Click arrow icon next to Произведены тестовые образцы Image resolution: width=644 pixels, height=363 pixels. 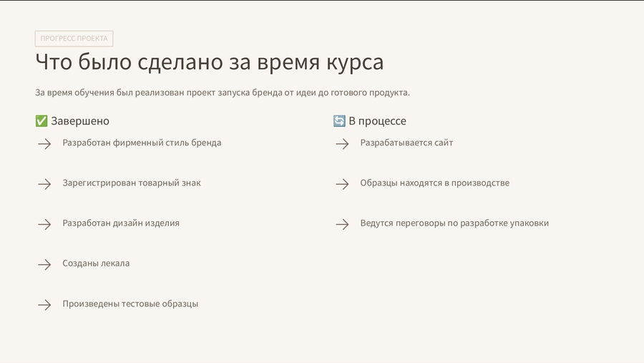coord(44,304)
